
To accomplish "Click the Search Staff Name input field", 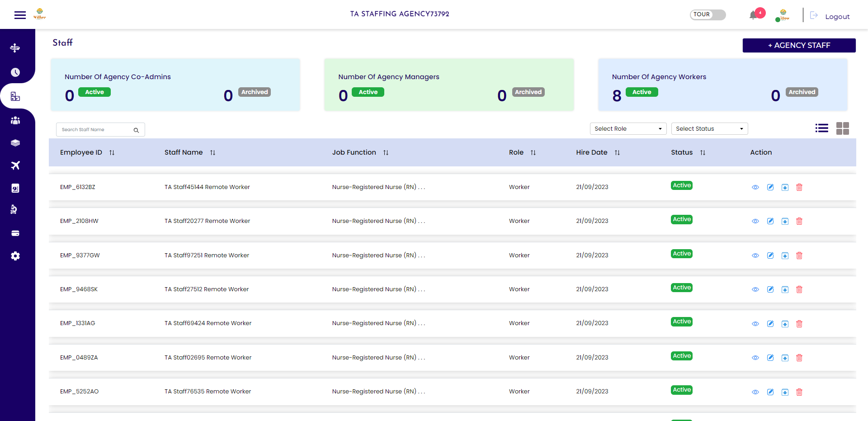I will [x=96, y=129].
